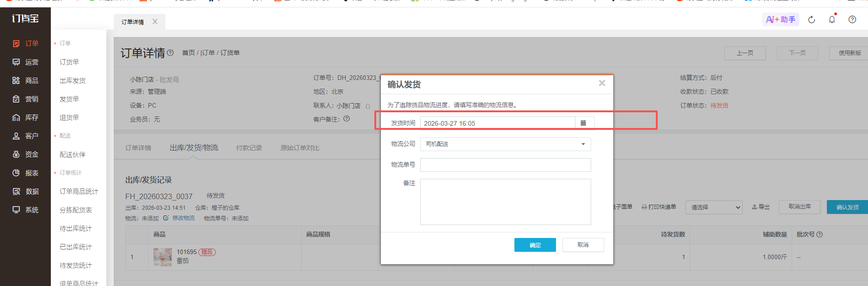Open 待出库统计 in the submenu
The height and width of the screenshot is (286, 868).
click(x=76, y=228)
